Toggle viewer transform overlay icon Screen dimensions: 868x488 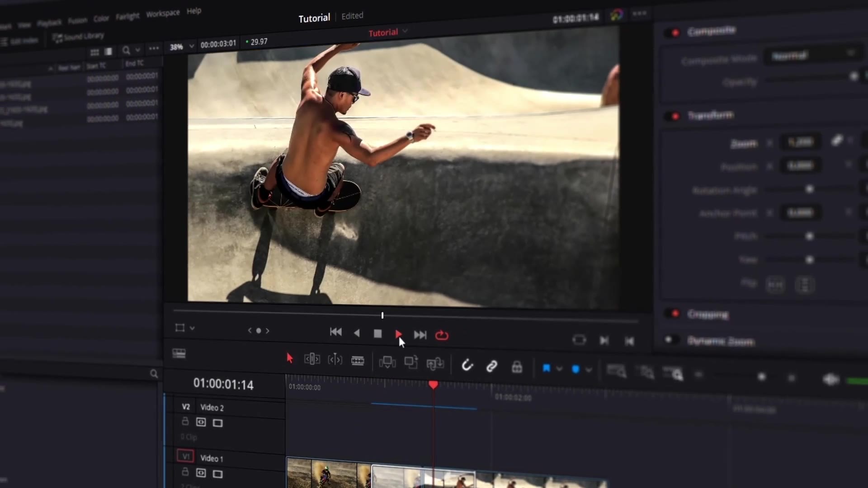(179, 328)
